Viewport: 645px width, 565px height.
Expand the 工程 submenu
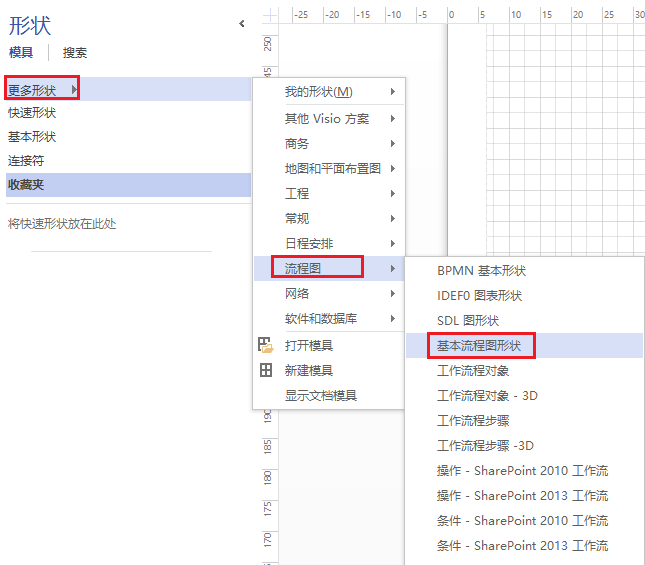click(329, 193)
